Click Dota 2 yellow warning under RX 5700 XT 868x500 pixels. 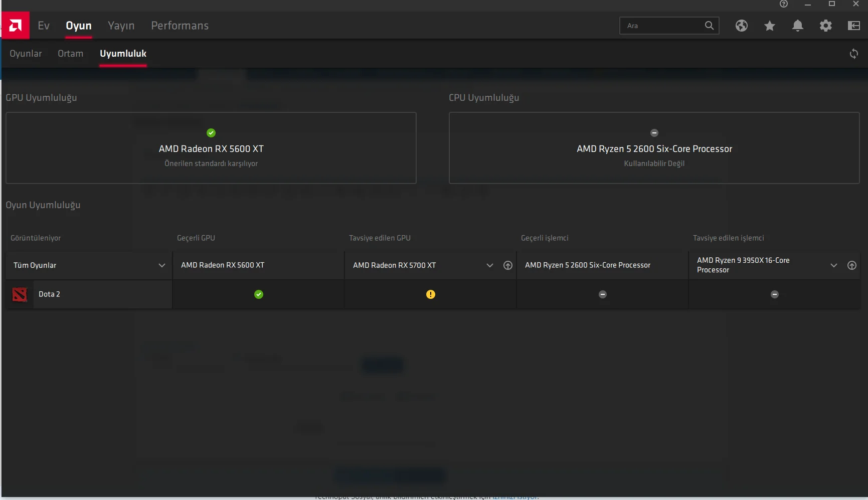(431, 294)
